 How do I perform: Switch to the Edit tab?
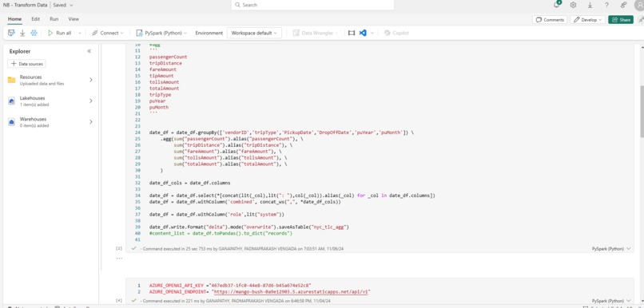click(36, 19)
